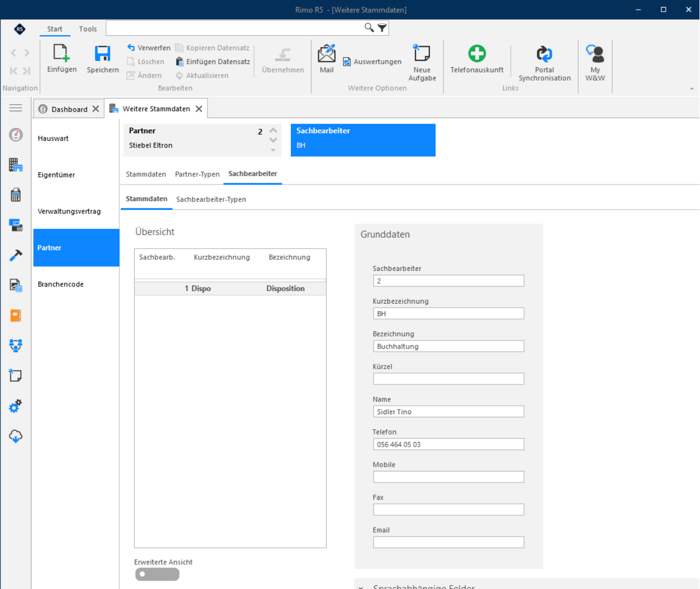Click the Email input field
Viewport: 700px width, 589px height.
coord(449,542)
